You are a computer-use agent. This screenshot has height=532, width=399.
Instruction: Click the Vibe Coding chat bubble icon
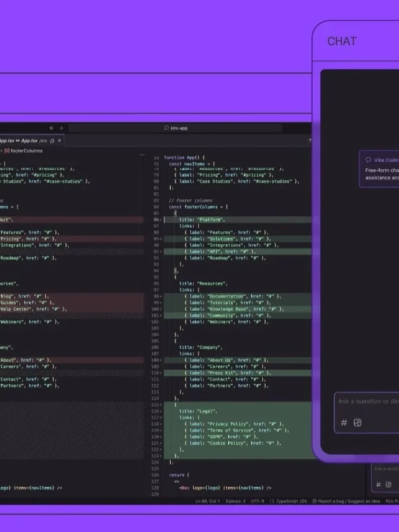click(x=368, y=160)
